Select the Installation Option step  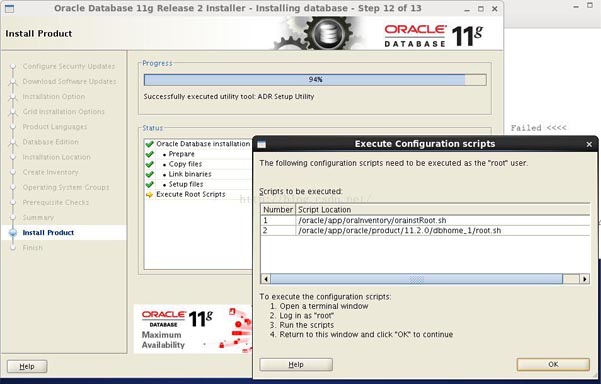point(54,97)
